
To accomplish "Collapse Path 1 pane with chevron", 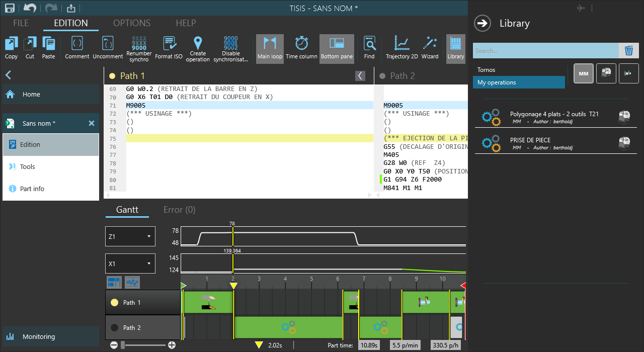I will pos(360,76).
